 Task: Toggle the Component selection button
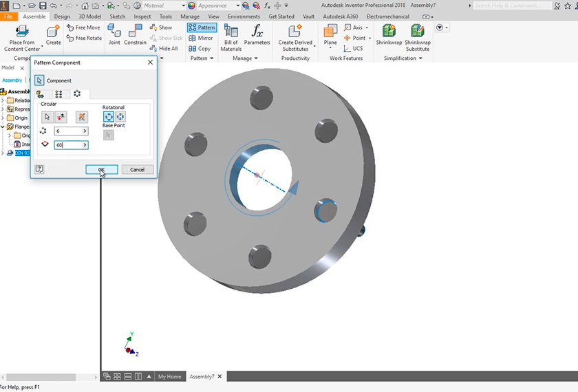click(39, 80)
